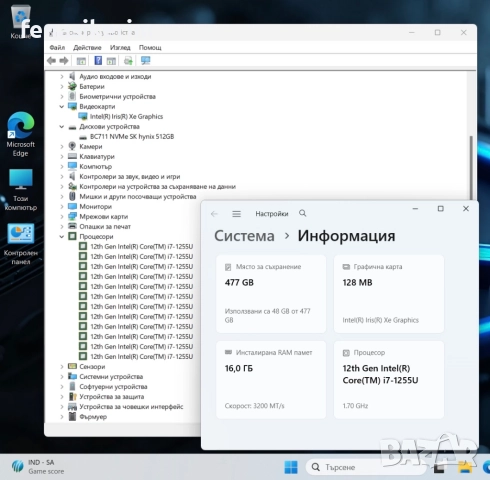Toggle the console tree pane toolbar icon

tap(81, 61)
